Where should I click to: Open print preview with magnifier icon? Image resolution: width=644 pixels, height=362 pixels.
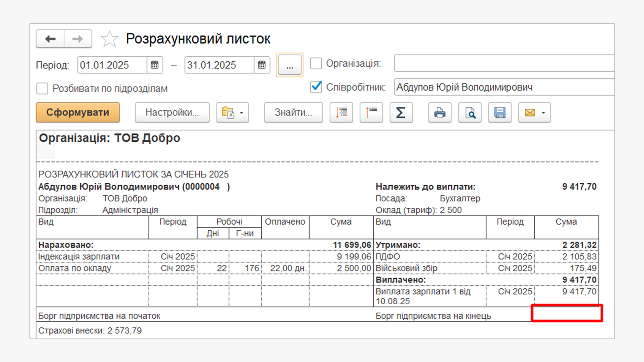point(470,113)
